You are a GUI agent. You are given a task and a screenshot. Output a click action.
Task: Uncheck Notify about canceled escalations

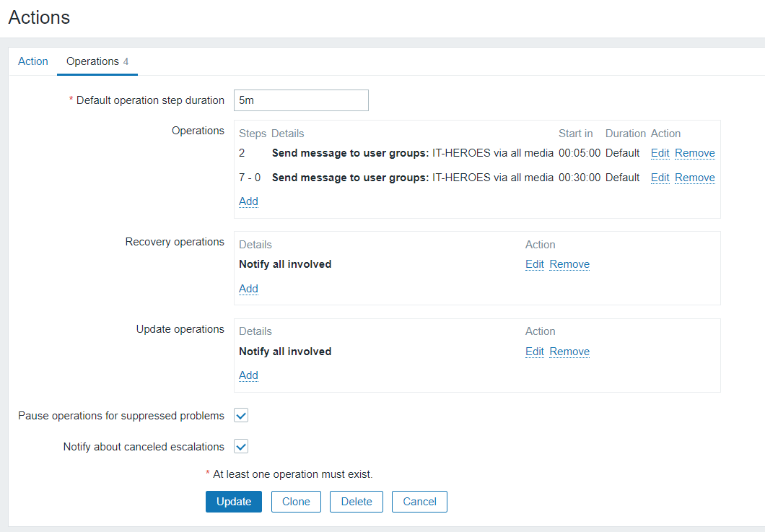(241, 447)
